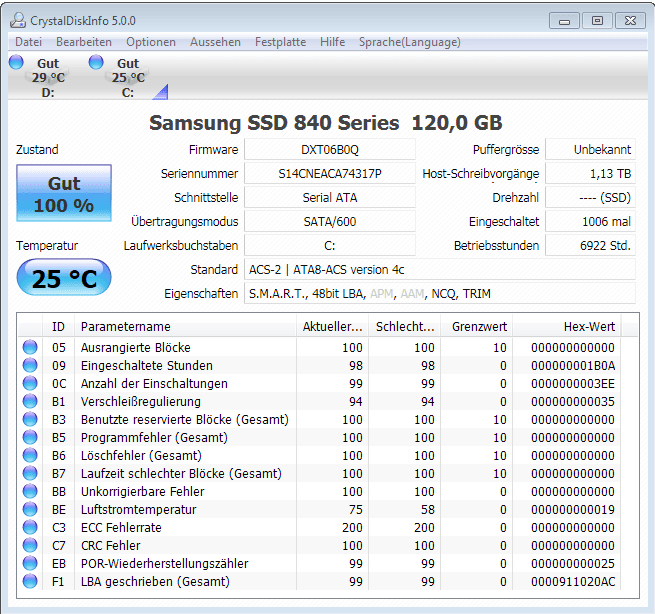The height and width of the screenshot is (614, 655).
Task: Click status orb for LBA geschrieben row
Action: 30,581
